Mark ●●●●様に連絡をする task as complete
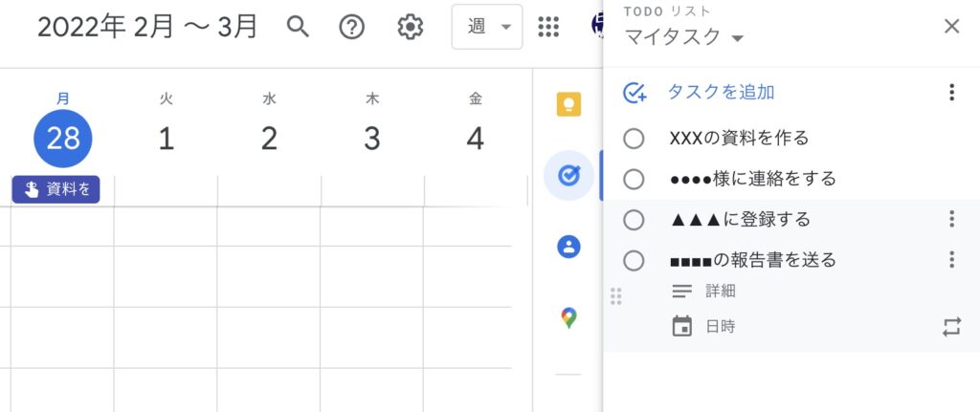The width and height of the screenshot is (980, 412). point(634,179)
